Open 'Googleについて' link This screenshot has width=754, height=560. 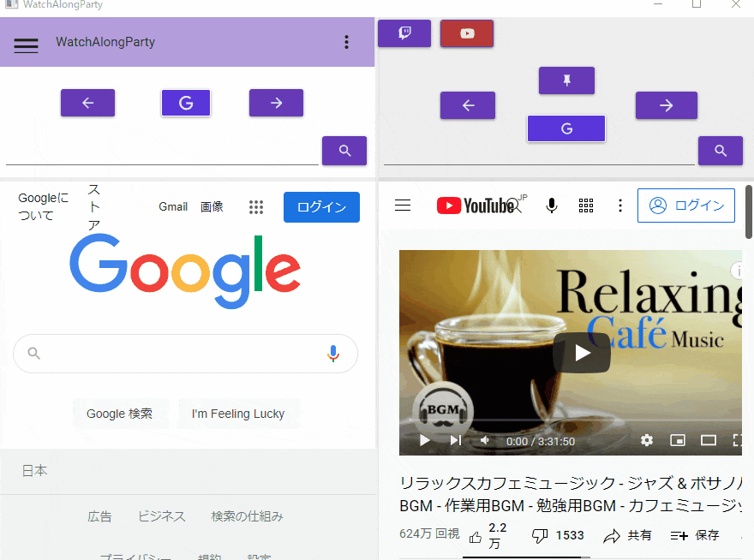pyautogui.click(x=43, y=206)
